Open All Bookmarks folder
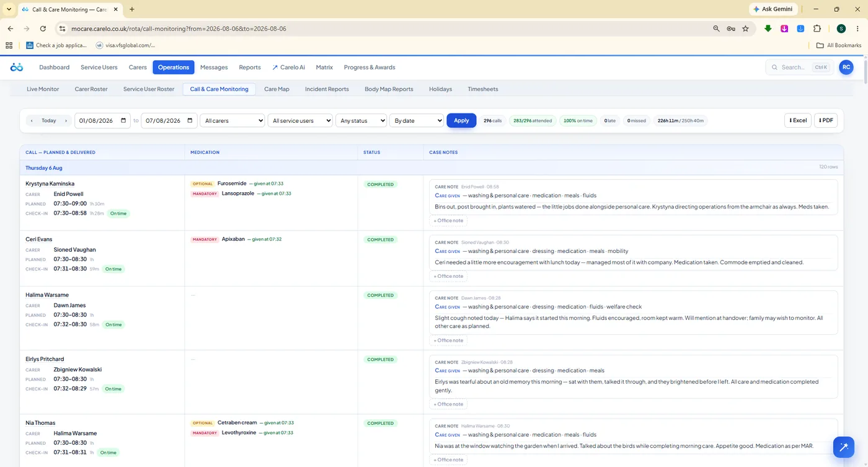Image resolution: width=868 pixels, height=467 pixels. coord(839,45)
